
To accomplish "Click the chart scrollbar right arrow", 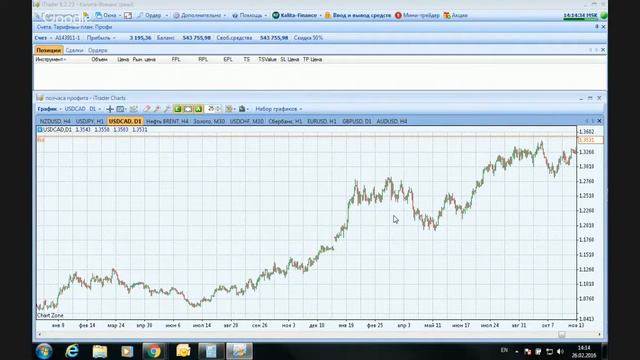I will [599, 334].
